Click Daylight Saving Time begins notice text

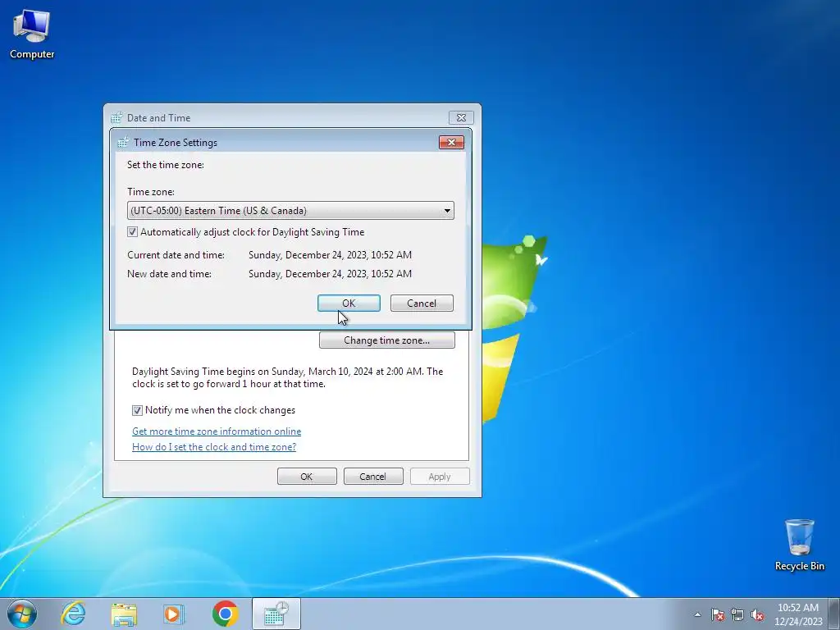(x=287, y=377)
